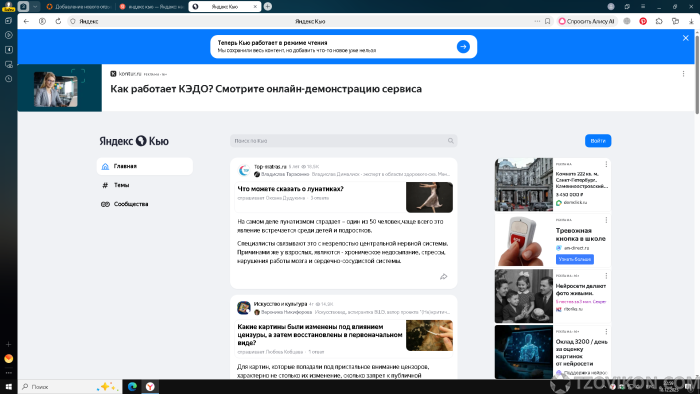Open Microsoft Edge from the taskbar
Screen dimensions: 700x394
[x=132, y=387]
